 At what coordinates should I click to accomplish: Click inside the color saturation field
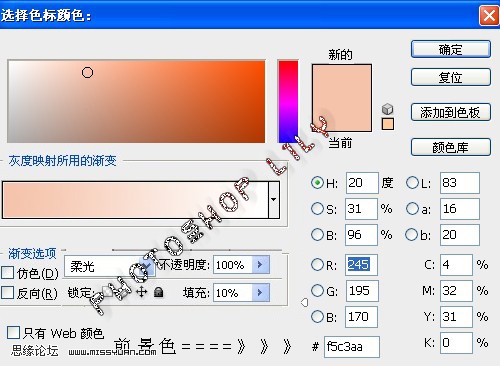pos(136,101)
